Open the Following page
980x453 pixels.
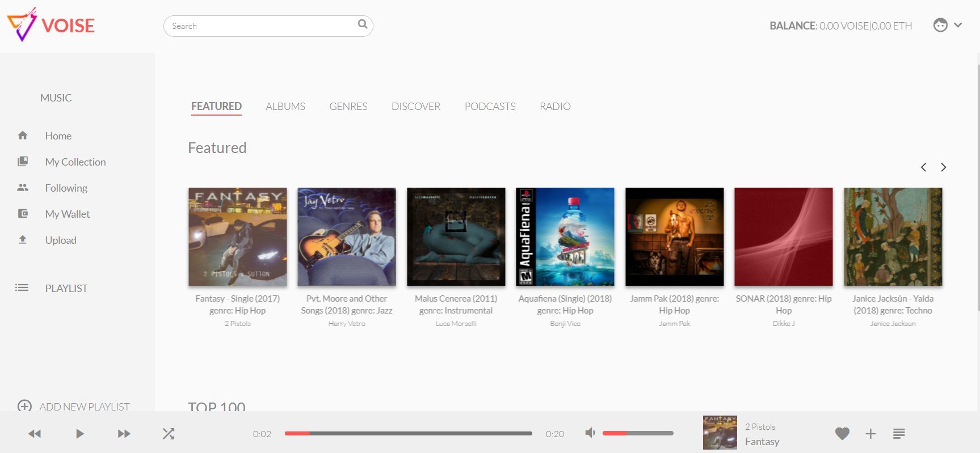(x=66, y=188)
